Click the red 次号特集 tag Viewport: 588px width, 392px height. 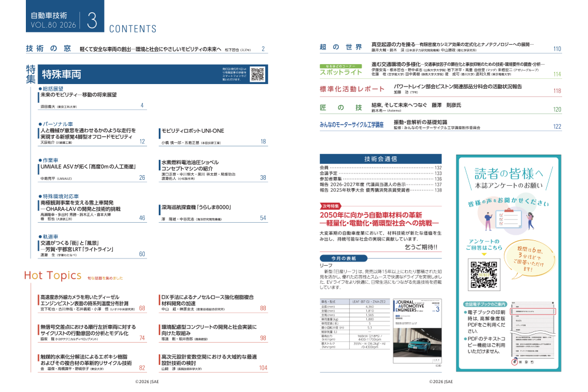[330, 206]
